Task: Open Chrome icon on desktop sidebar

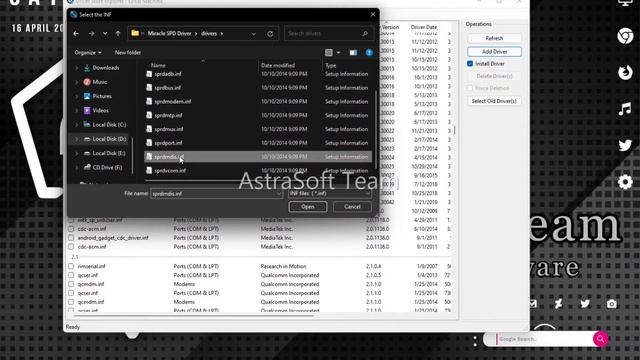Action: pyautogui.click(x=625, y=36)
